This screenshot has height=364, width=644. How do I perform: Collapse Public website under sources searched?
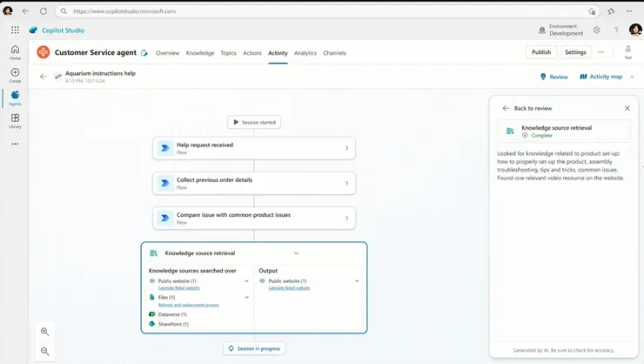246,281
